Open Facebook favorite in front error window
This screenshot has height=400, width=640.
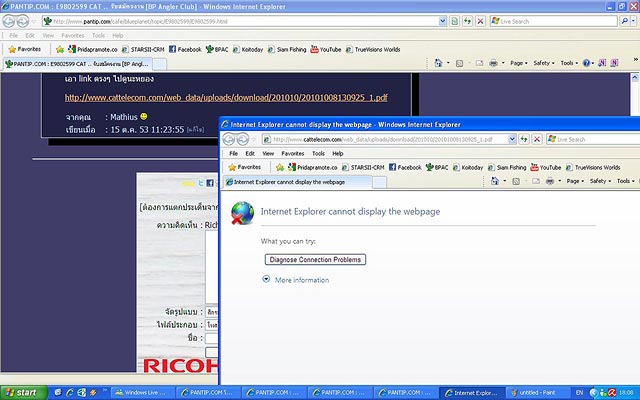pos(405,167)
